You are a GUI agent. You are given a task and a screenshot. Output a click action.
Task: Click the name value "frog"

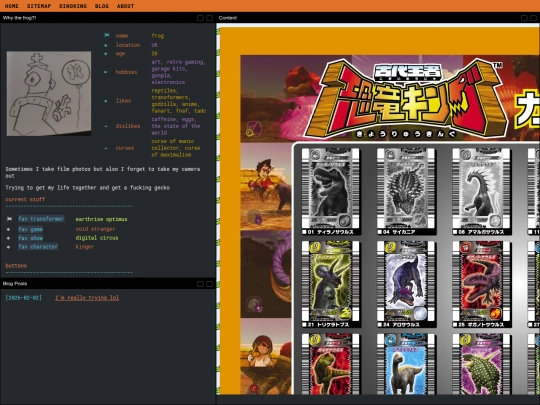[158, 35]
